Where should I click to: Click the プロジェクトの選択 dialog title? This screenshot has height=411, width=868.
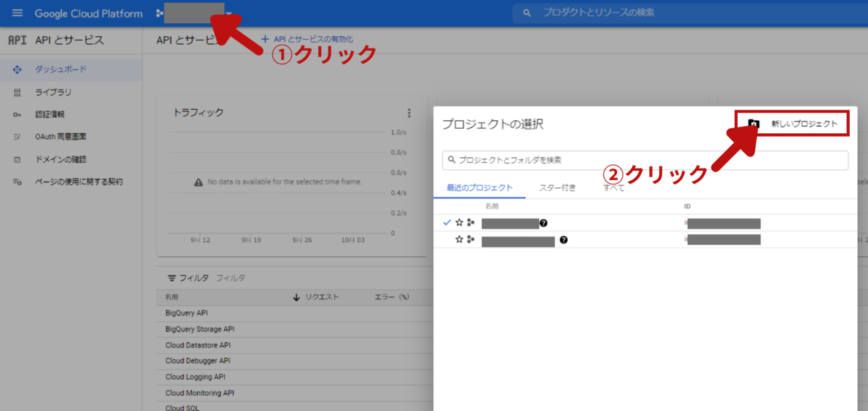[x=493, y=124]
